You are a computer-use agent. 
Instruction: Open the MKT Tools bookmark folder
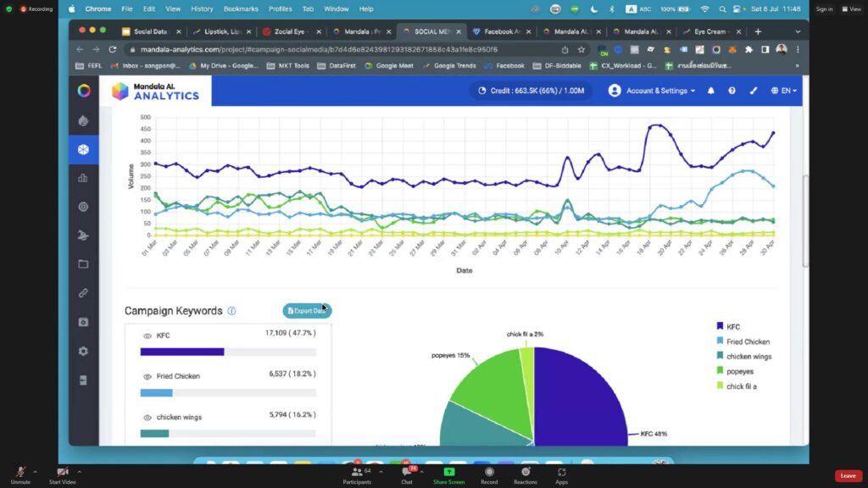click(288, 66)
